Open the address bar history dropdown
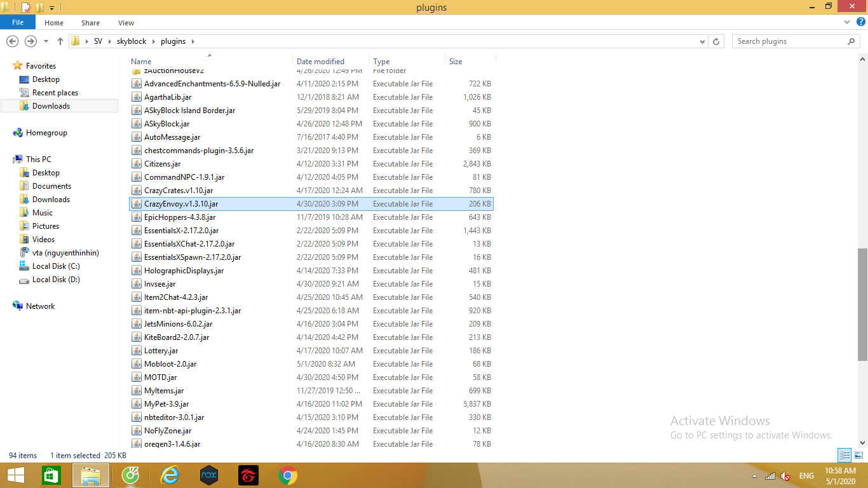The image size is (868, 488). (x=702, y=41)
